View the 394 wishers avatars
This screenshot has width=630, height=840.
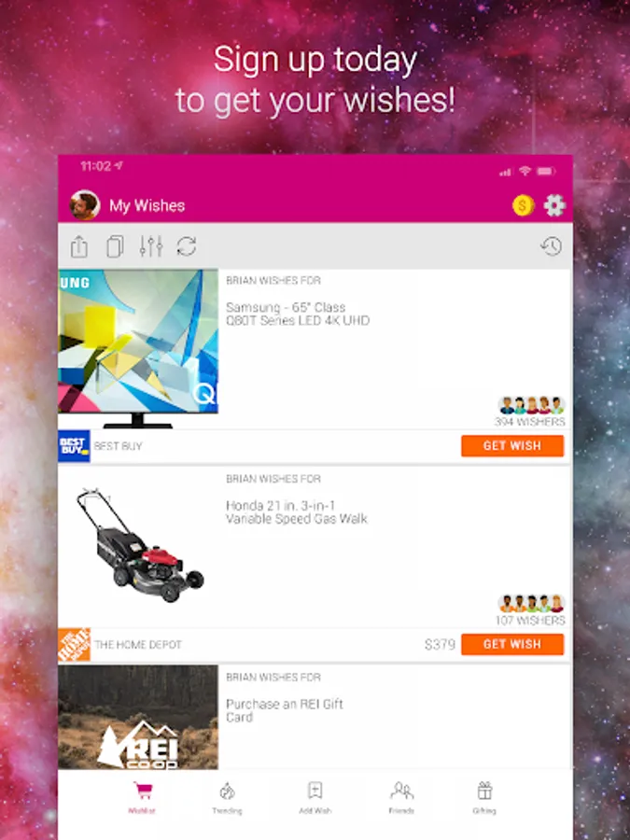tap(531, 406)
